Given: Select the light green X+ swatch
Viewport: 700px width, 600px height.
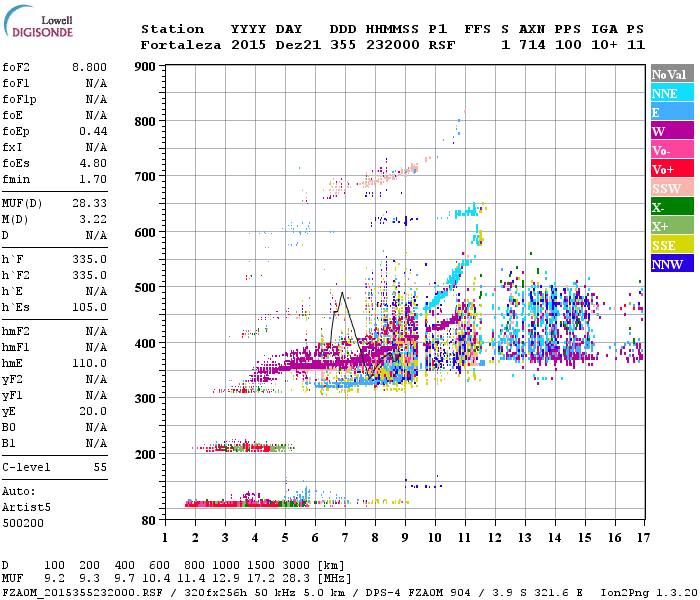Looking at the screenshot, I should [x=672, y=226].
